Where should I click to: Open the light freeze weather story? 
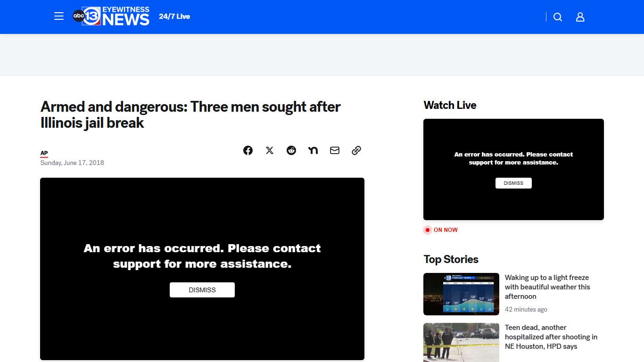click(x=547, y=287)
